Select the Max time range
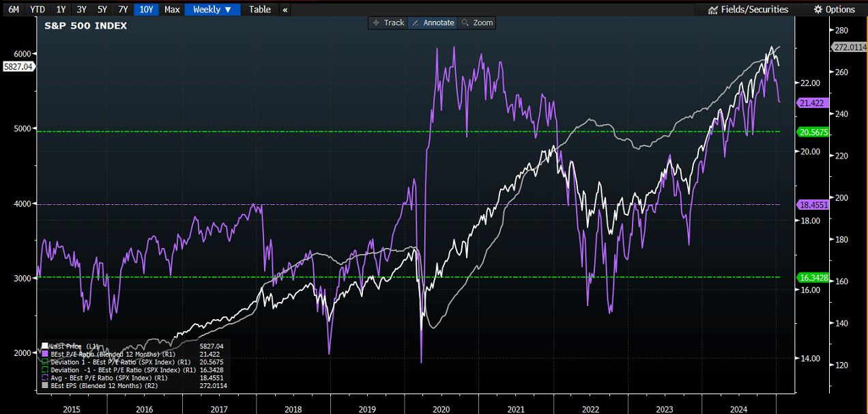The height and width of the screenshot is (414, 868). click(172, 10)
